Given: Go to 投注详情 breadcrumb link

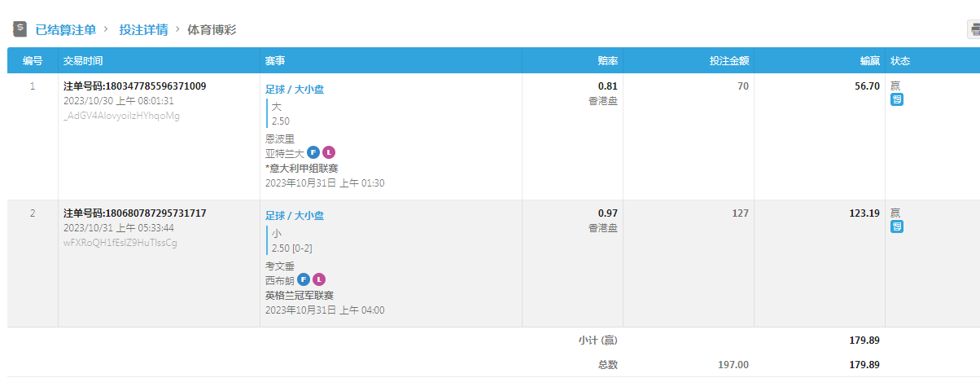Looking at the screenshot, I should pyautogui.click(x=143, y=29).
